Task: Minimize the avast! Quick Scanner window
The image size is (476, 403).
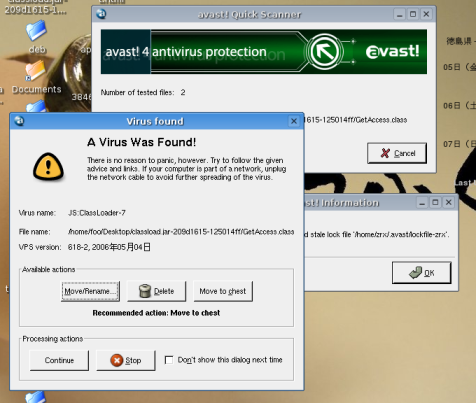Action: (x=400, y=14)
